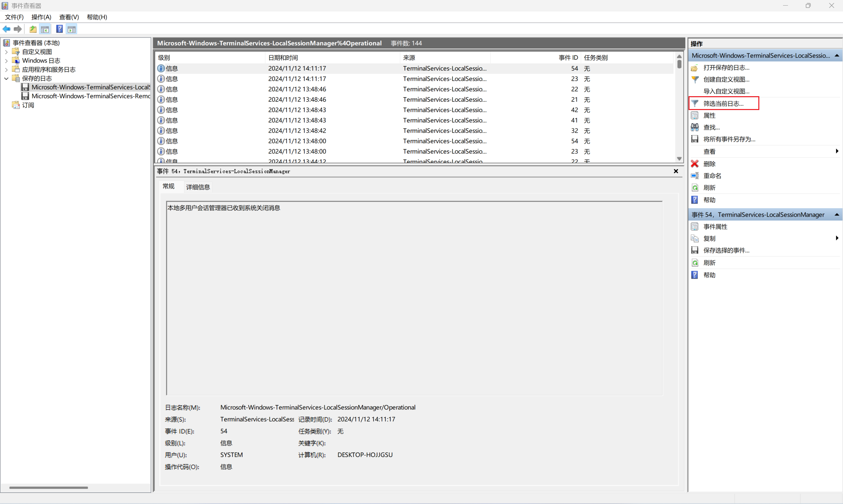
Task: Click the back arrow toolbar icon
Action: coord(7,29)
